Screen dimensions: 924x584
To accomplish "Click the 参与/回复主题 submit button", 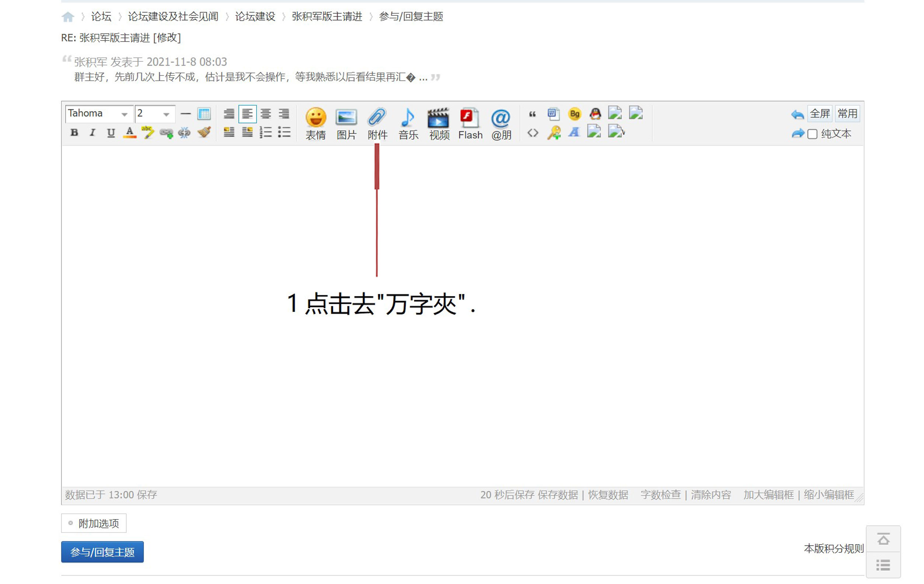I will tap(102, 552).
